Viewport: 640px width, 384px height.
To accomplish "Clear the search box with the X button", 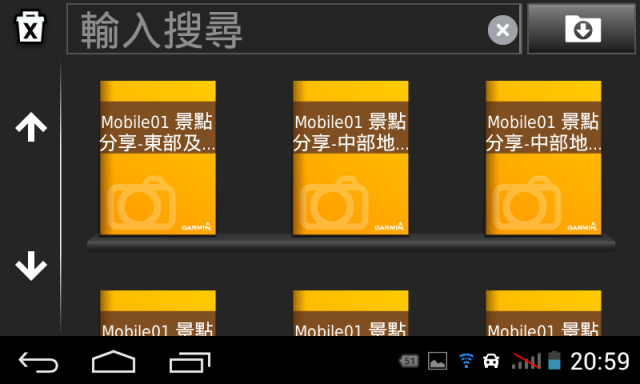I will (502, 30).
